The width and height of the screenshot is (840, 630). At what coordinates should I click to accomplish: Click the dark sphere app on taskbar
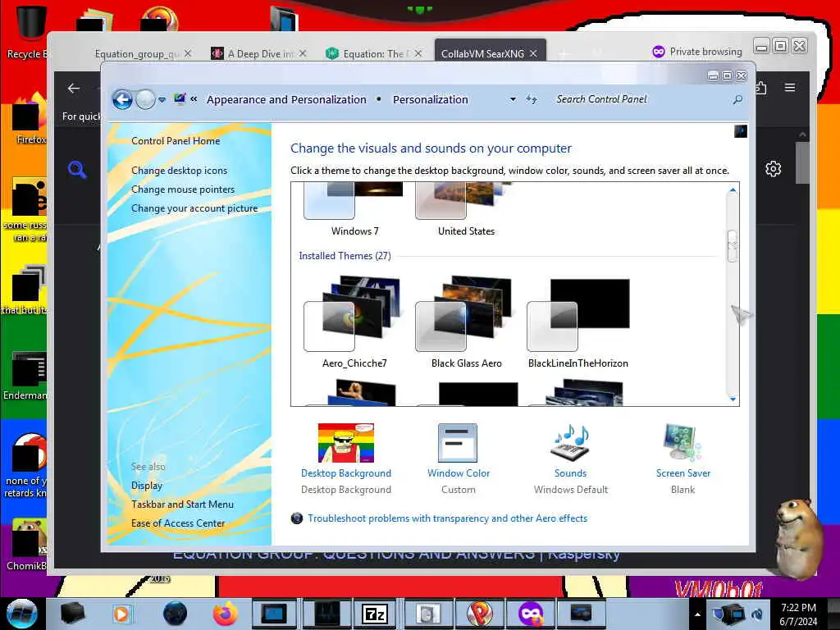[x=175, y=614]
